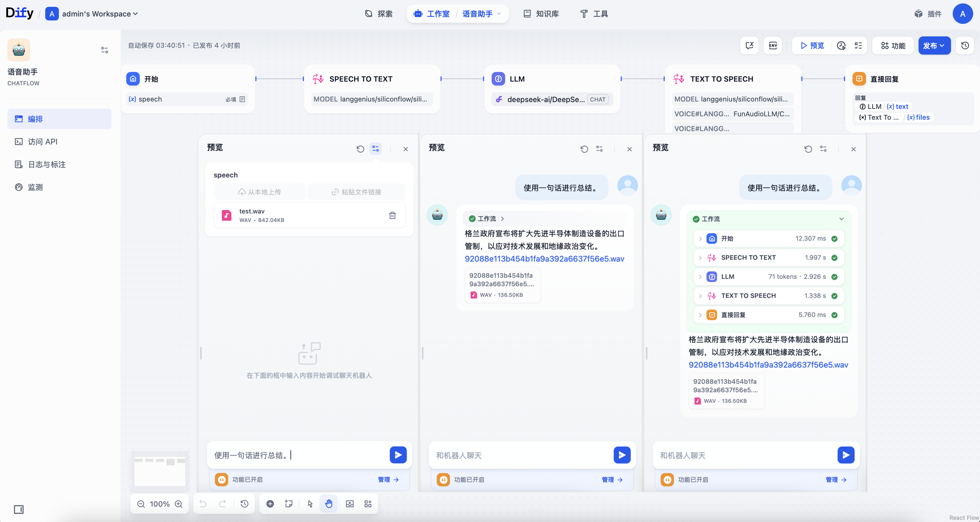Switch to the 知识库 top tab
Image resolution: width=980 pixels, height=522 pixels.
[541, 14]
